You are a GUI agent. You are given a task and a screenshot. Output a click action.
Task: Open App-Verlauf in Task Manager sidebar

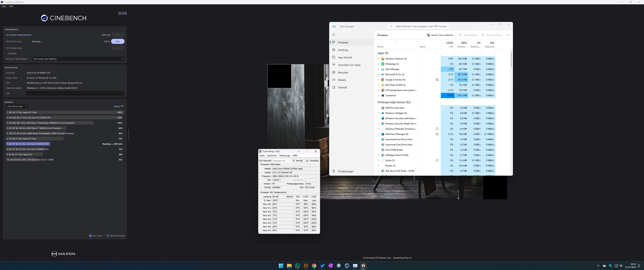tap(345, 57)
